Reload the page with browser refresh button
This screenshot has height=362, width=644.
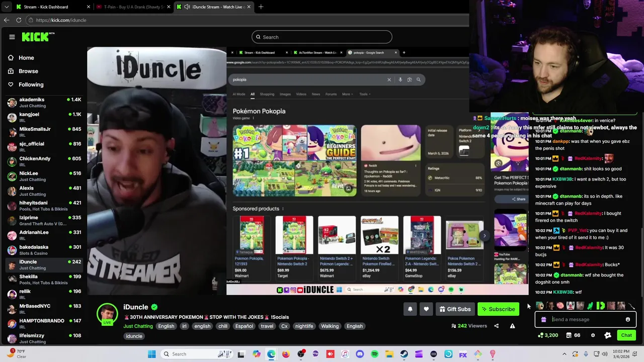tap(19, 20)
